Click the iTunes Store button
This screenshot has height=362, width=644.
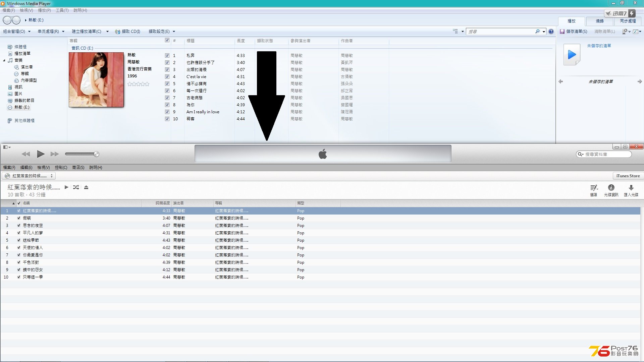click(628, 176)
